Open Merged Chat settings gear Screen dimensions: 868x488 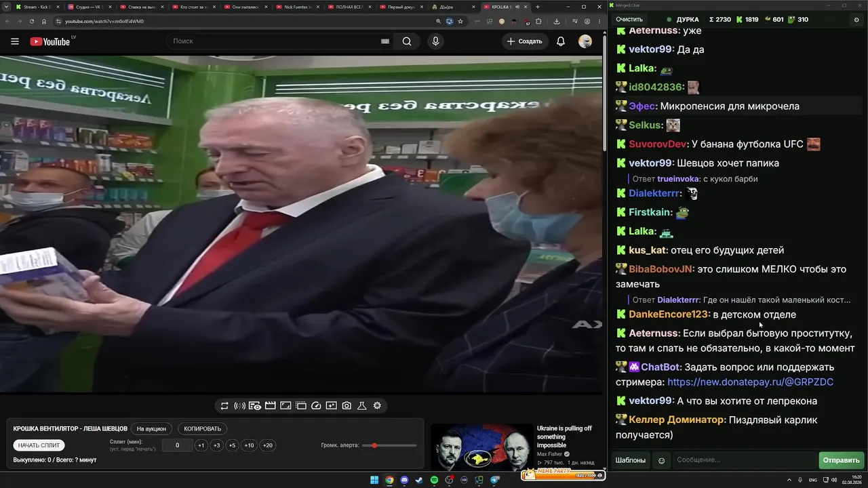[856, 20]
